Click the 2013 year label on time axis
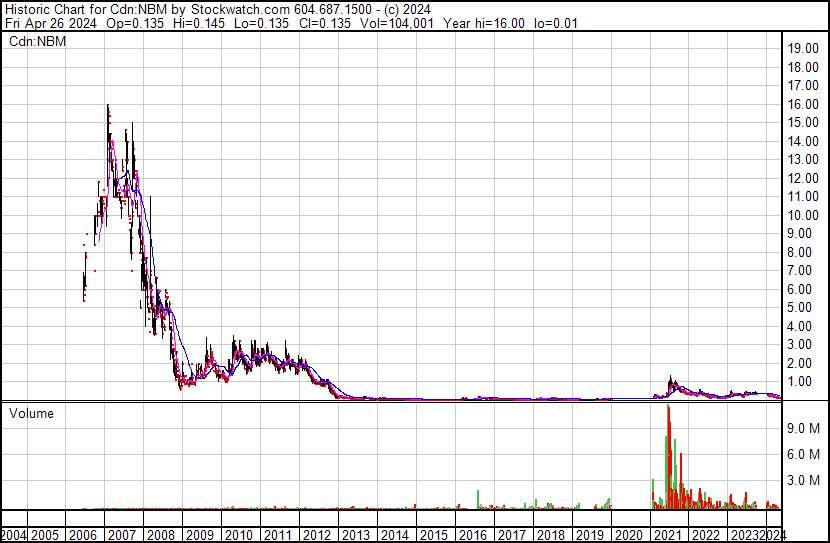 [356, 535]
